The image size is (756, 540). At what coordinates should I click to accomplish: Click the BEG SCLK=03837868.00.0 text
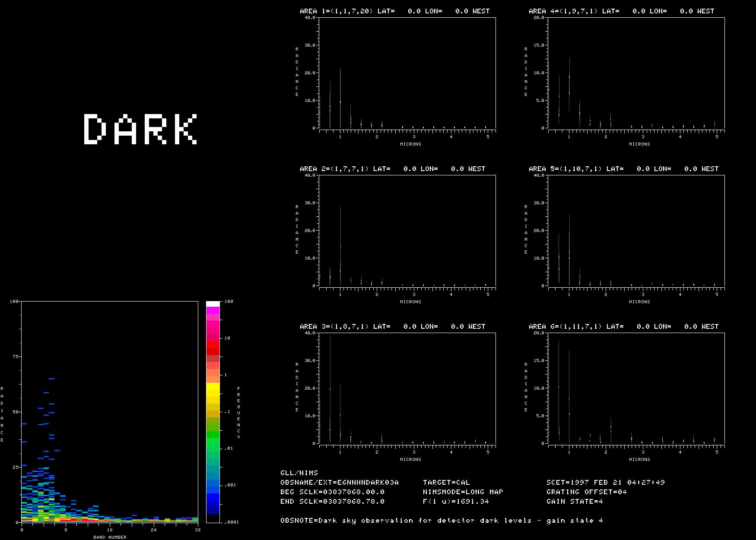point(332,492)
